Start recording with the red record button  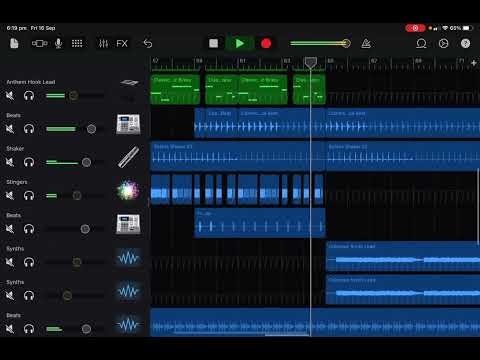click(x=266, y=44)
